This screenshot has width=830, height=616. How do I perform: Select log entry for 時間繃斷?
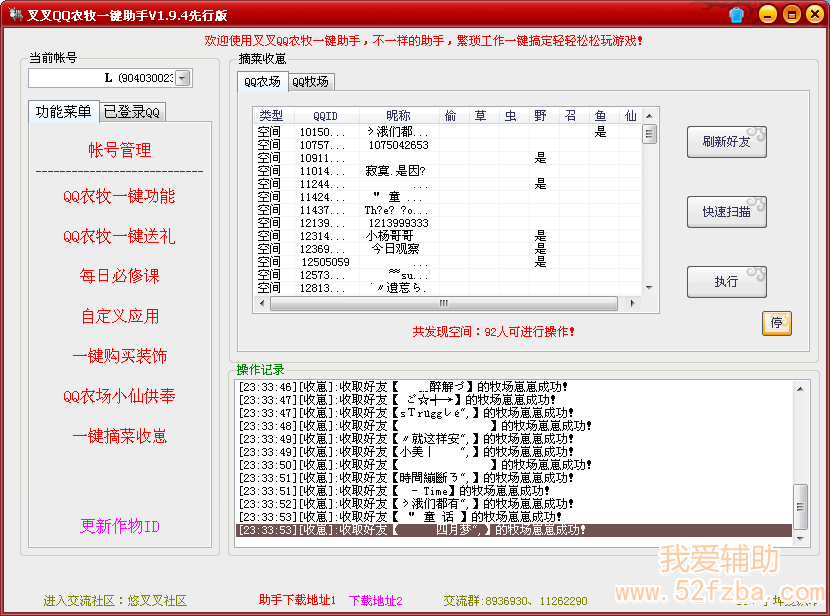point(513,478)
